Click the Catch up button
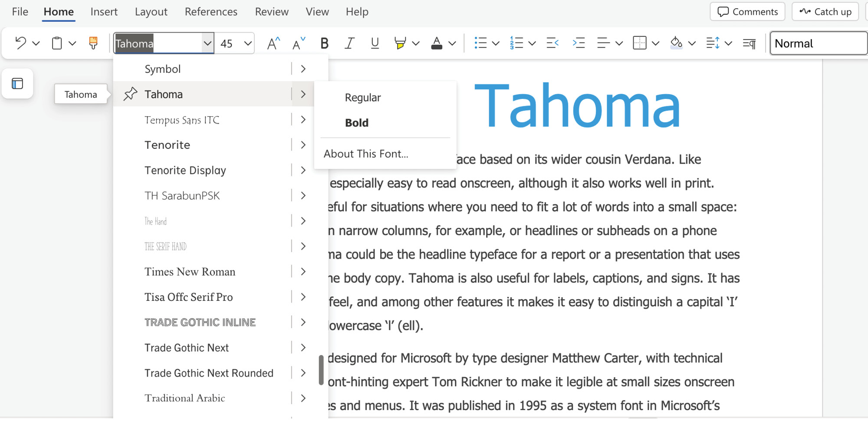The height and width of the screenshot is (434, 868). pyautogui.click(x=825, y=12)
